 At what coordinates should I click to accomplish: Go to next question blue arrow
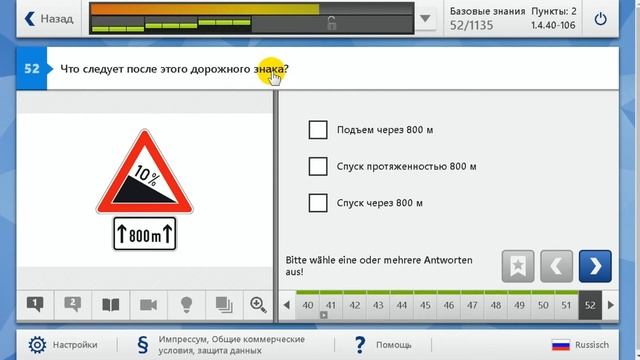point(595,266)
